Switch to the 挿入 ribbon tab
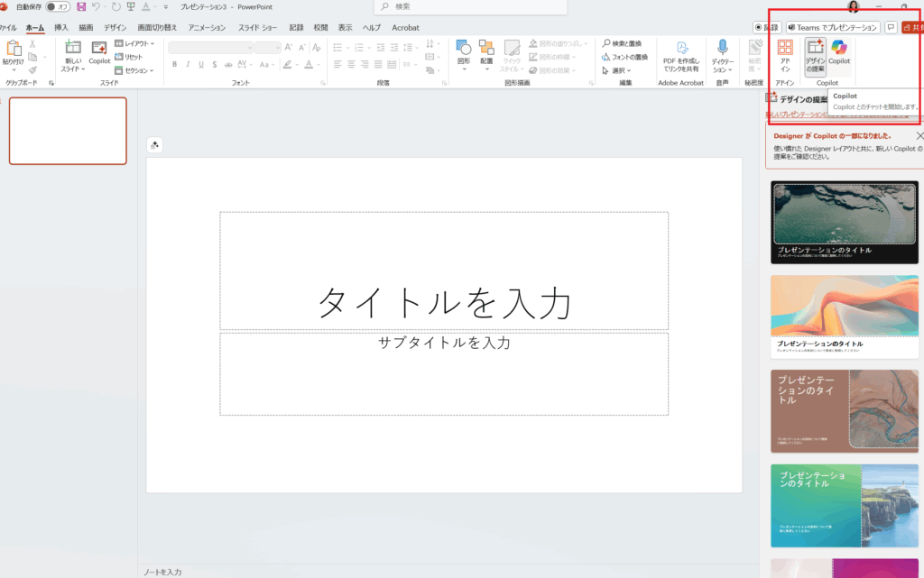This screenshot has height=578, width=924. [x=61, y=28]
